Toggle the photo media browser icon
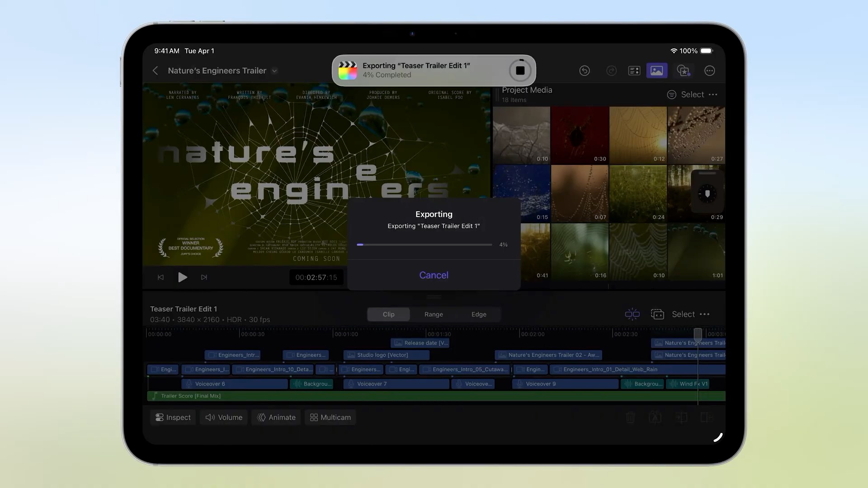The height and width of the screenshot is (488, 868). (656, 70)
